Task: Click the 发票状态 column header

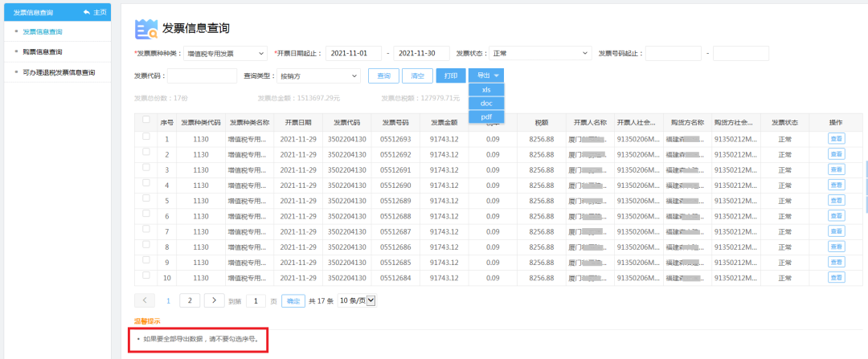Action: (x=785, y=122)
